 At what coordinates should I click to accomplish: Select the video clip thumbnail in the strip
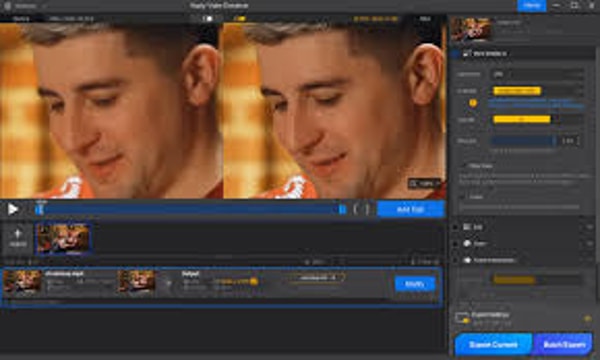click(63, 239)
